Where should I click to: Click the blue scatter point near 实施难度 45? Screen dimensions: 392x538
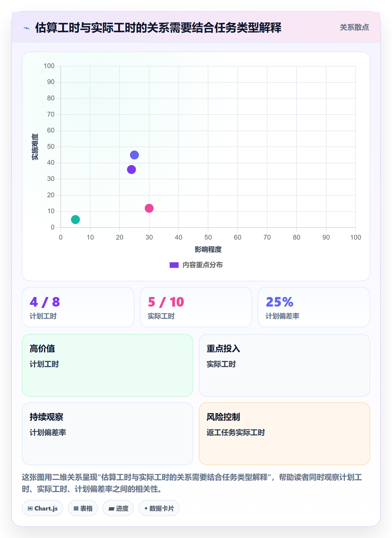[x=134, y=155]
